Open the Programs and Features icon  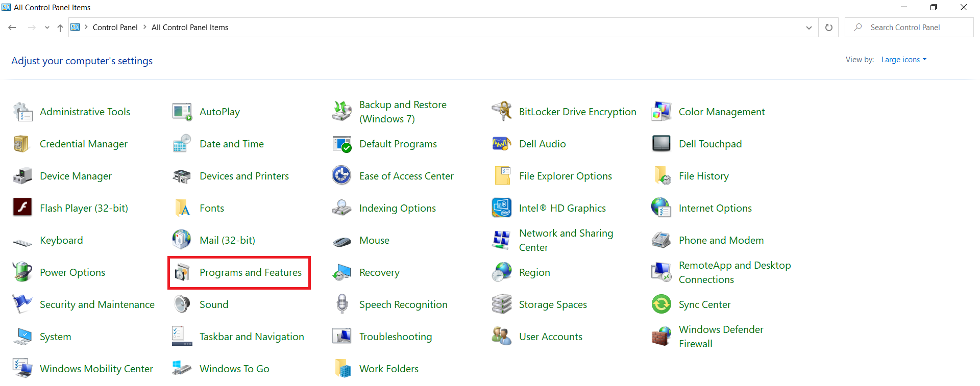182,272
